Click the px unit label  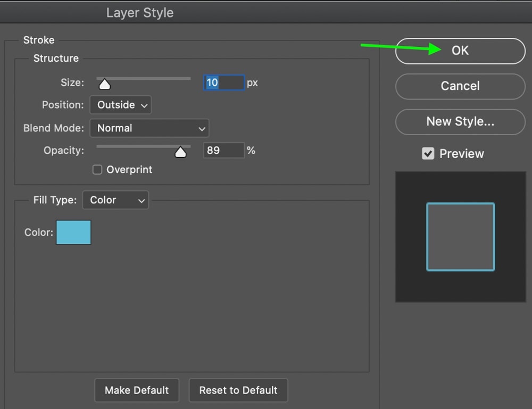pos(252,83)
